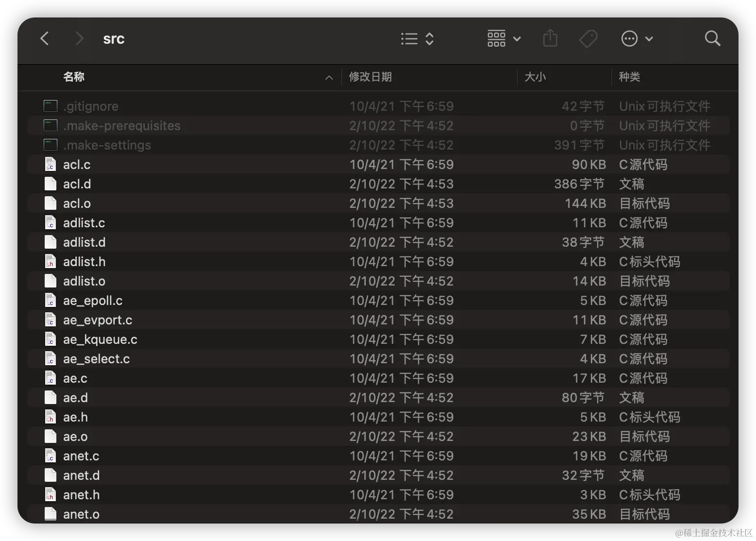Sort by the 名称 column header
Viewport: 756px width, 541px height.
pyautogui.click(x=74, y=77)
